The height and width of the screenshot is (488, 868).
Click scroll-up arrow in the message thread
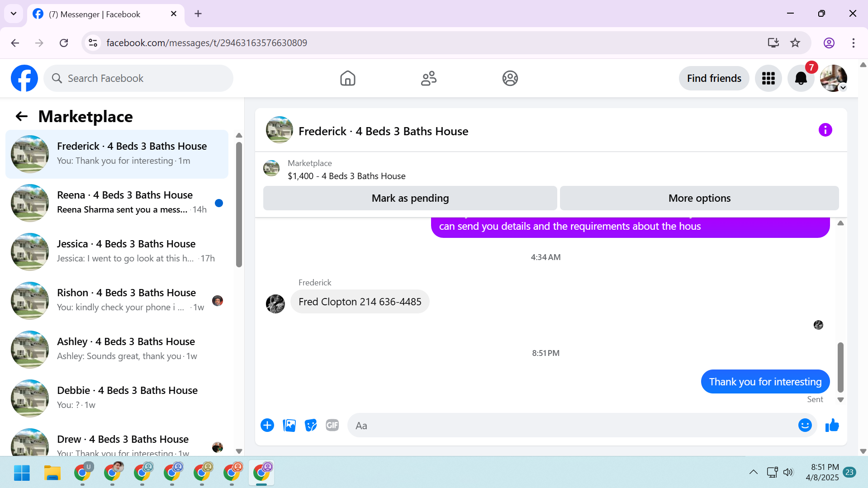840,223
